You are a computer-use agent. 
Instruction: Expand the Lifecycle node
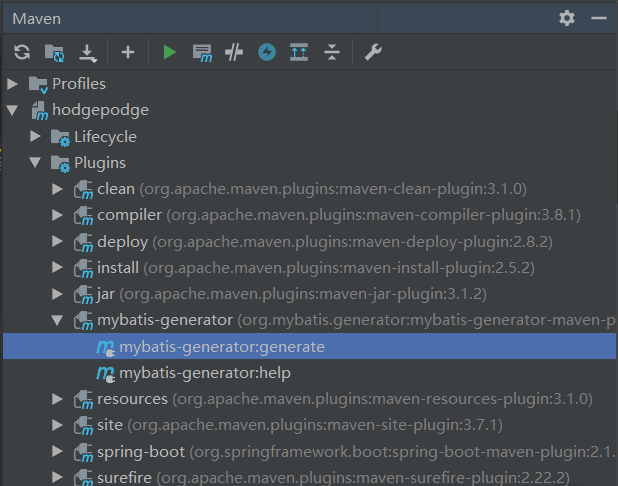tap(35, 136)
